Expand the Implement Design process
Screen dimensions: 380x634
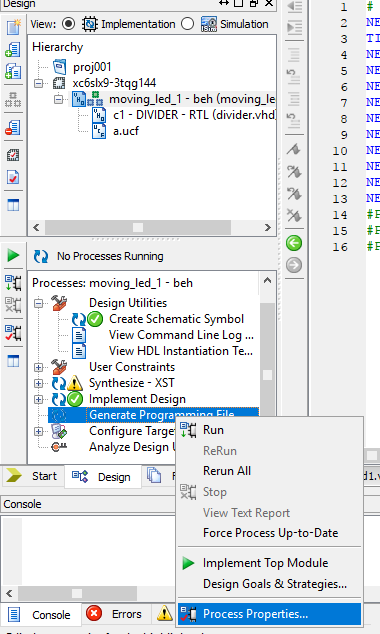(38, 399)
